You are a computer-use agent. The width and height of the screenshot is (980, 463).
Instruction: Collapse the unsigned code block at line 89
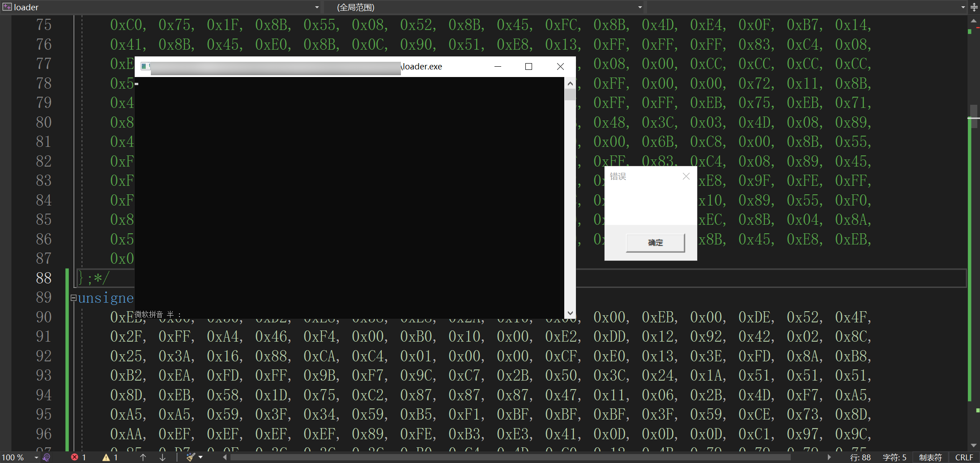pyautogui.click(x=73, y=297)
